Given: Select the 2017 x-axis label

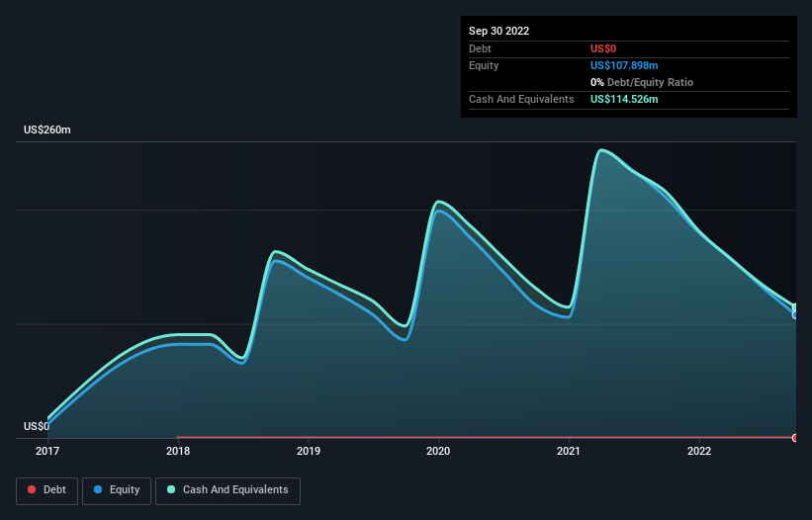Looking at the screenshot, I should 47,451.
